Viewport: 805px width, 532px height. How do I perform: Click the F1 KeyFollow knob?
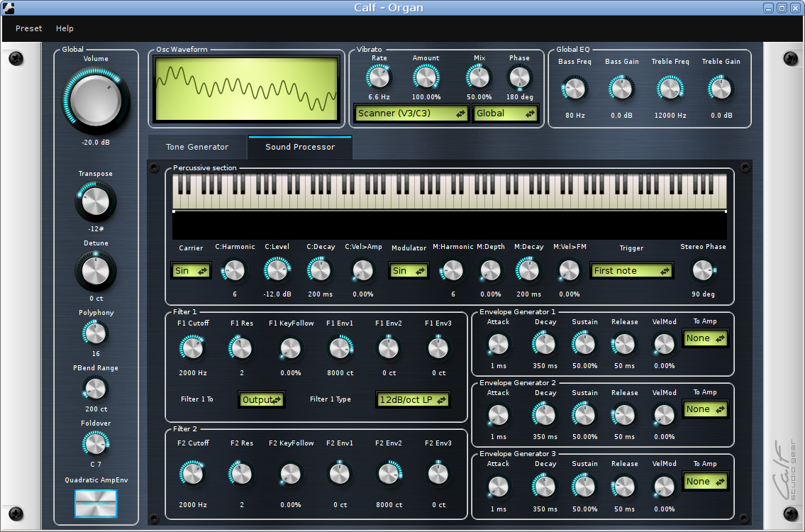(291, 348)
